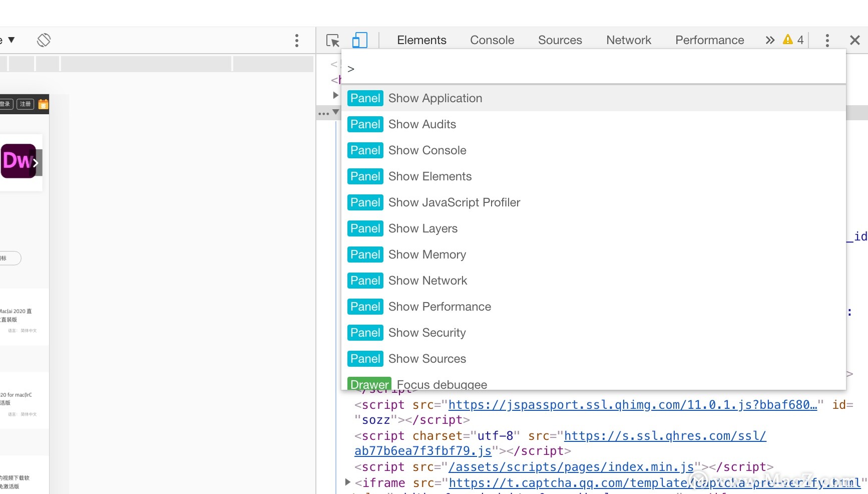
Task: Select Show Security command
Action: coord(594,333)
